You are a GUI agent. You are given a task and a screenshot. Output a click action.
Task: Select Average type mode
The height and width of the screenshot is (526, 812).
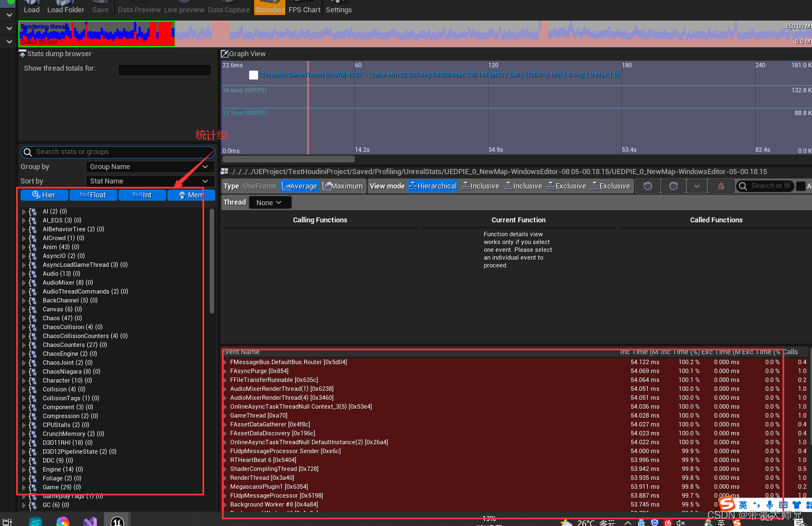(x=300, y=186)
